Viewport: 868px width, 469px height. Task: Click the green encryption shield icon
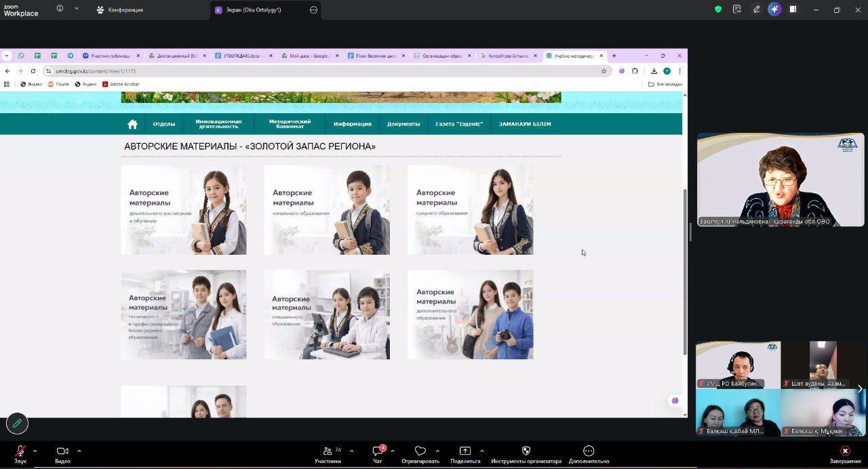coord(718,9)
